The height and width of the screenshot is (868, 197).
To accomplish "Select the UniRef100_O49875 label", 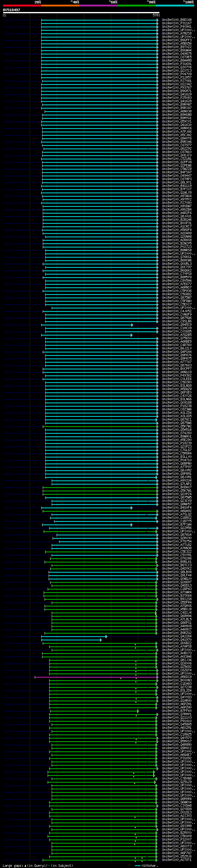I will click(176, 54).
